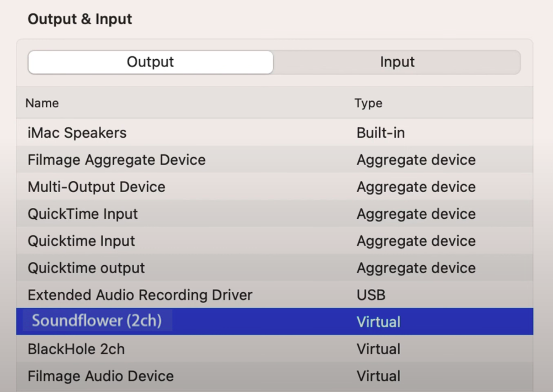Switch to the Input tab
Screen dimensions: 553x392
coord(397,62)
